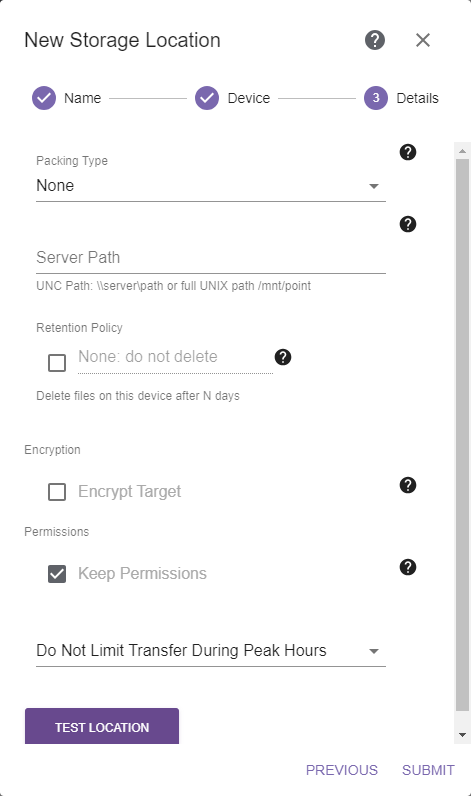Uncheck the Keep Permissions checkbox
Viewport: 471px width, 796px height.
pyautogui.click(x=57, y=574)
